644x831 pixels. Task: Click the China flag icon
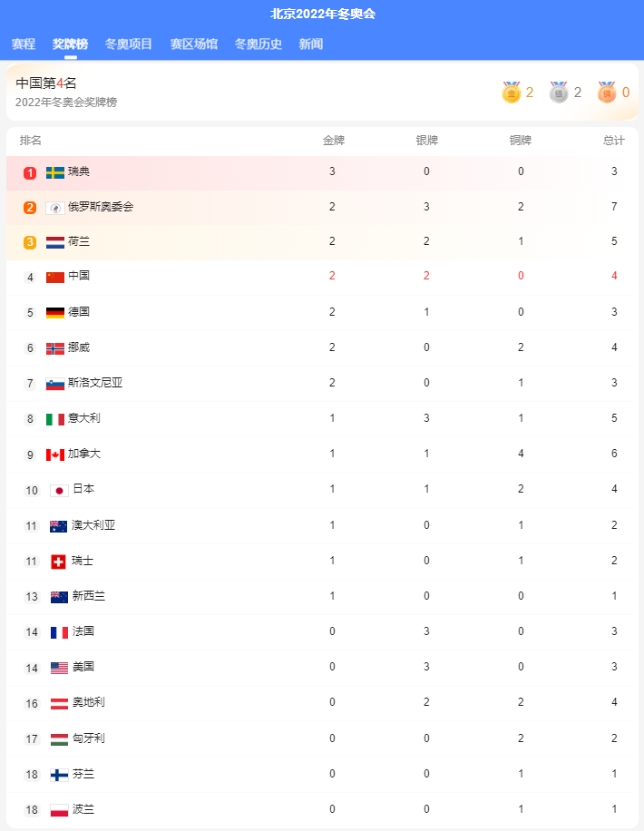click(x=55, y=277)
